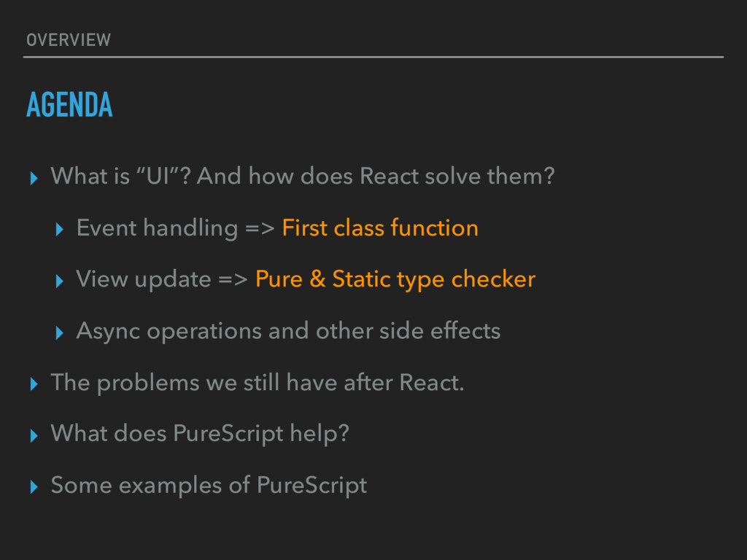Select the orange 'First class function' text
This screenshot has height=560, width=747.
[380, 227]
